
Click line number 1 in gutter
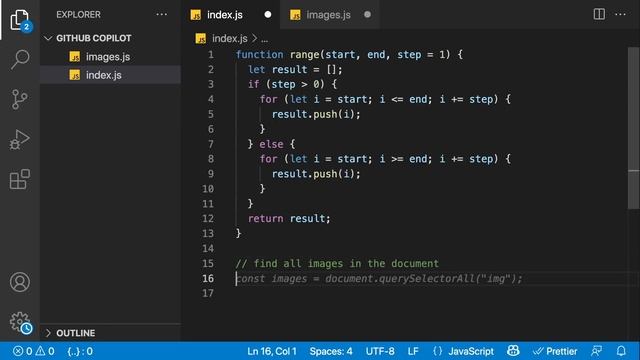[x=211, y=55]
